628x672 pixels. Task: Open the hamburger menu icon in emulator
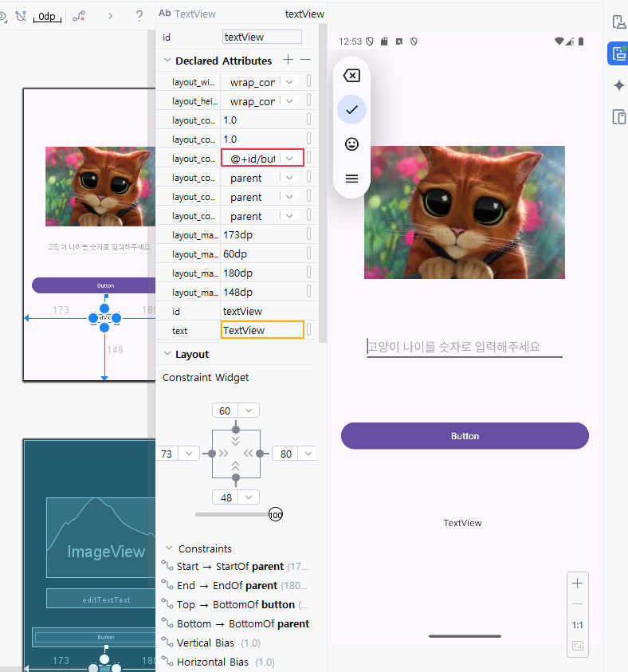(351, 179)
